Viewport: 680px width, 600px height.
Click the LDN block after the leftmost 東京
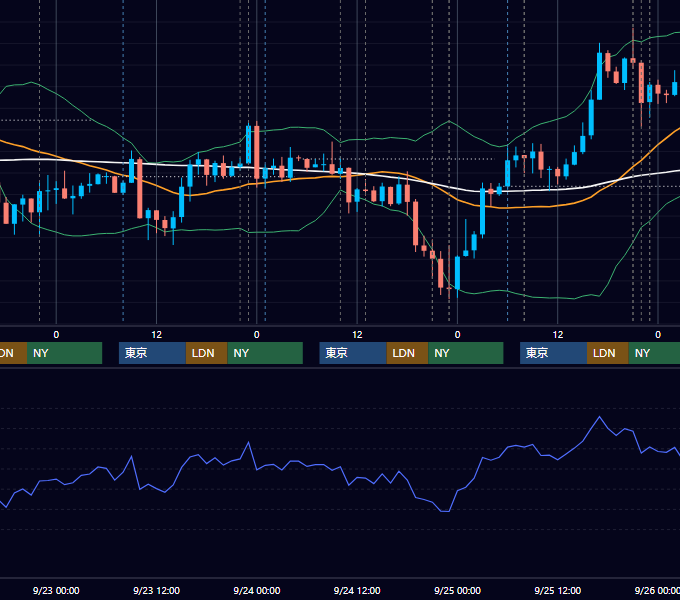point(206,353)
